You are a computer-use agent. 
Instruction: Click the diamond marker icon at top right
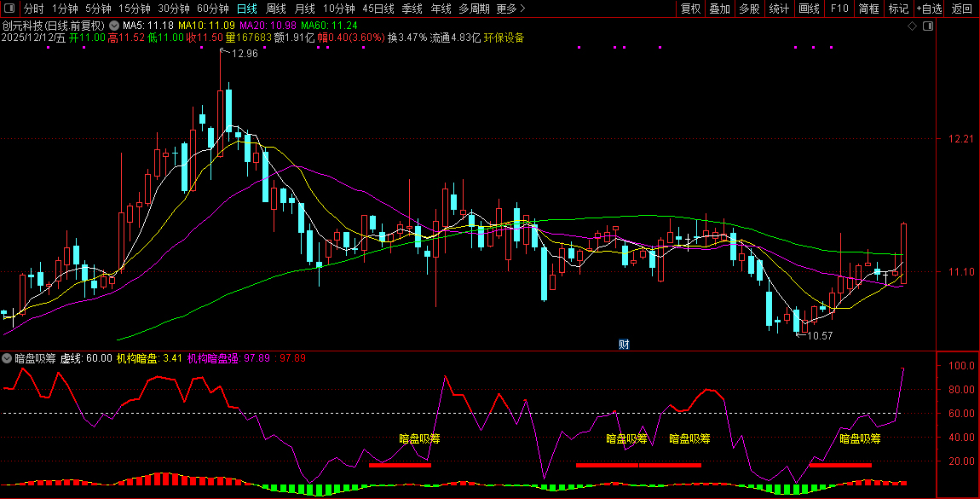912,26
